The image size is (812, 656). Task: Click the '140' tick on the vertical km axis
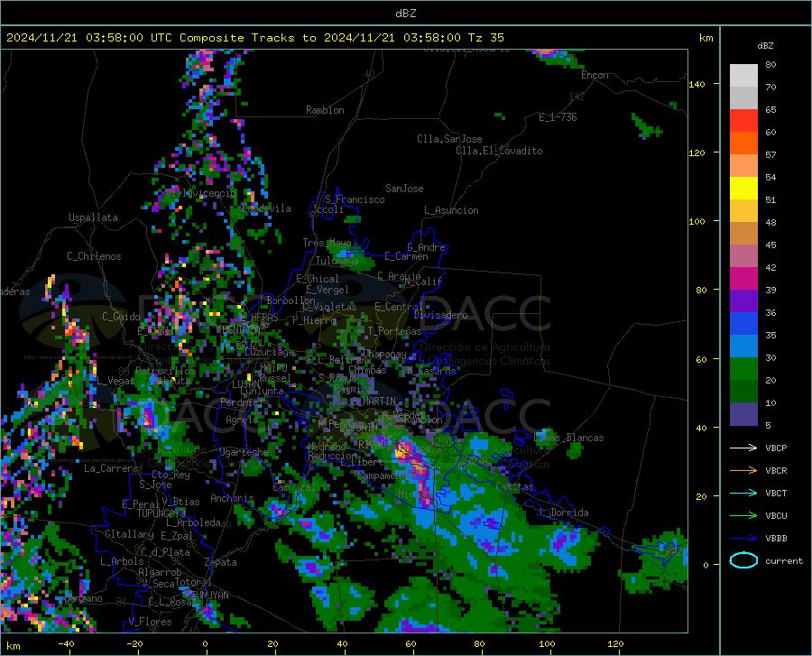pos(697,84)
